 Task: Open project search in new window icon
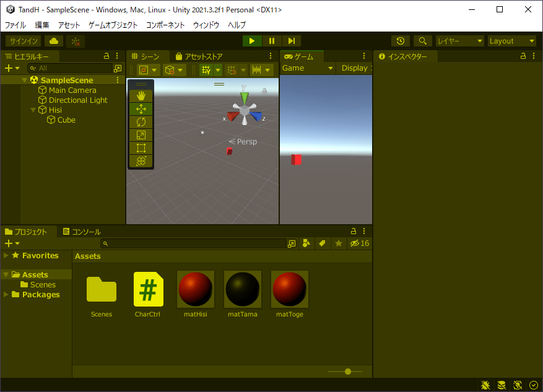click(292, 244)
